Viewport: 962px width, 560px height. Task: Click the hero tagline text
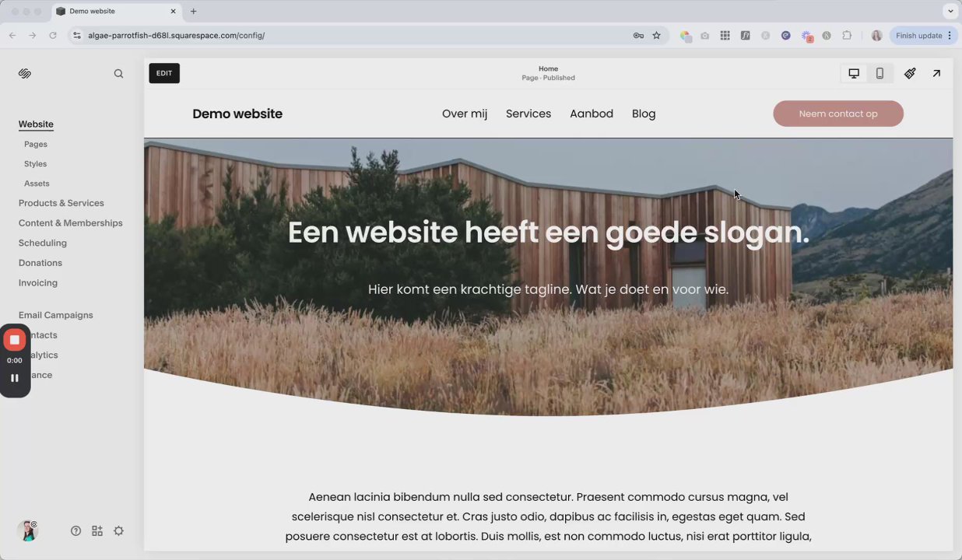(548, 289)
